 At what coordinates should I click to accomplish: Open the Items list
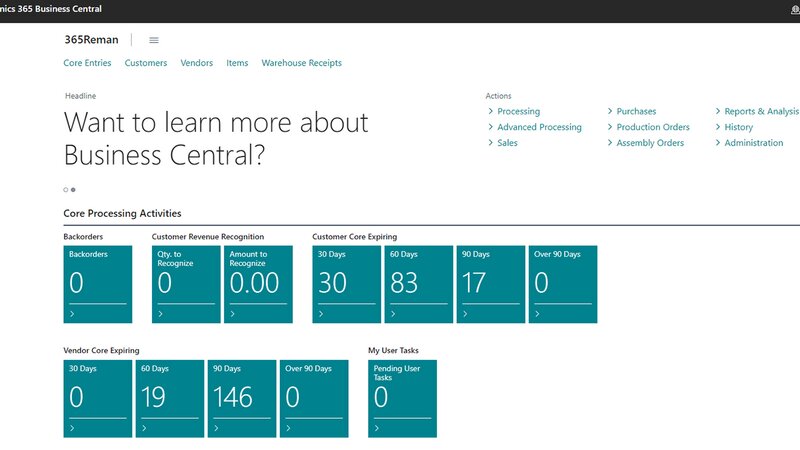point(237,63)
